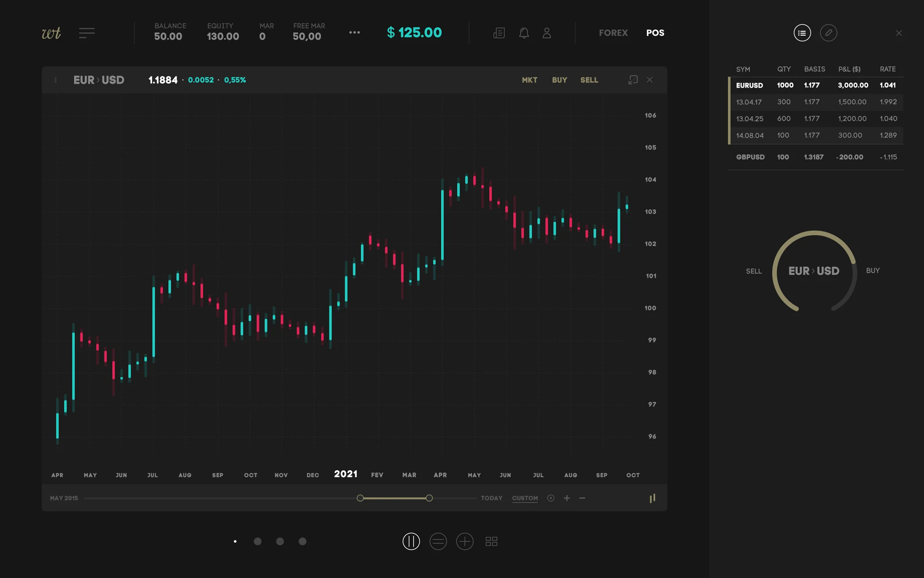Screen dimensions: 924x578
Task: Click the FREE MAR 50,00 value
Action: coord(307,37)
